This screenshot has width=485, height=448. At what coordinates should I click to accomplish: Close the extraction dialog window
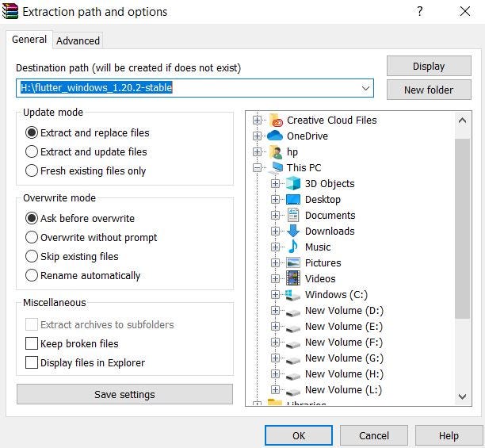coord(465,11)
